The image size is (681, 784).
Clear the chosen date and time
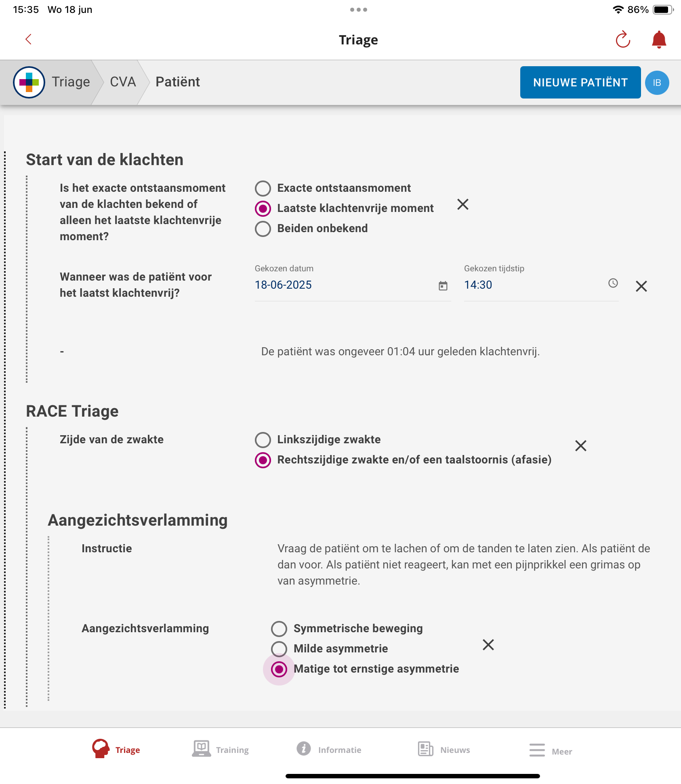[x=641, y=286]
